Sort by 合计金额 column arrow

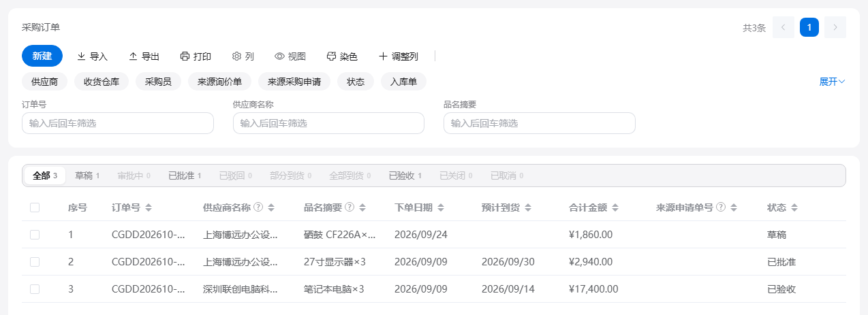[615, 208]
